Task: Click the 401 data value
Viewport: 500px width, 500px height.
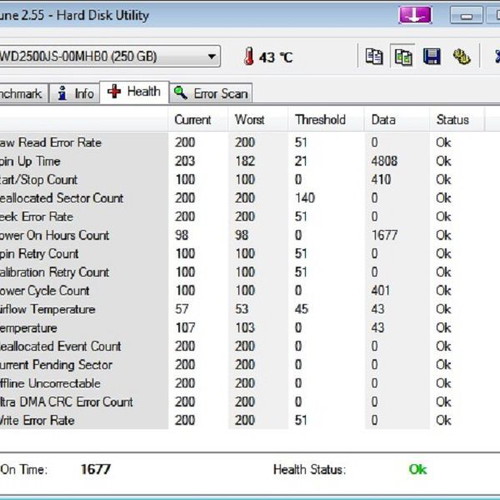Action: (380, 291)
